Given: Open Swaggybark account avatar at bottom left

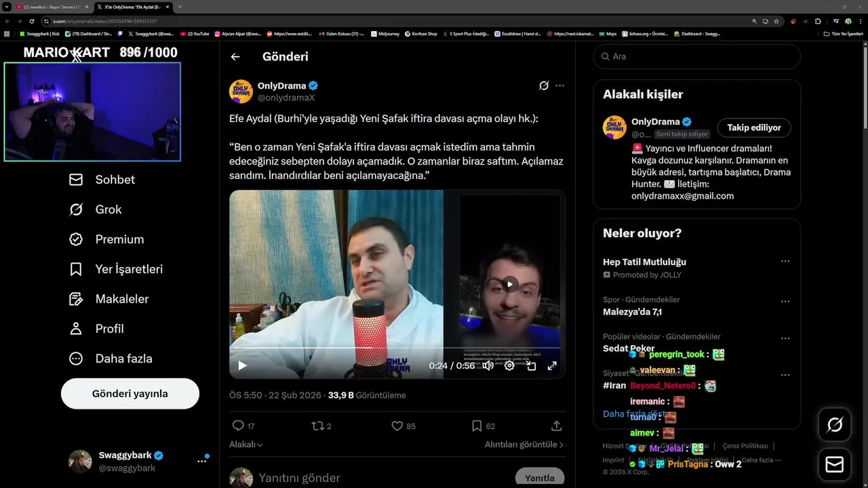Looking at the screenshot, I should 80,461.
